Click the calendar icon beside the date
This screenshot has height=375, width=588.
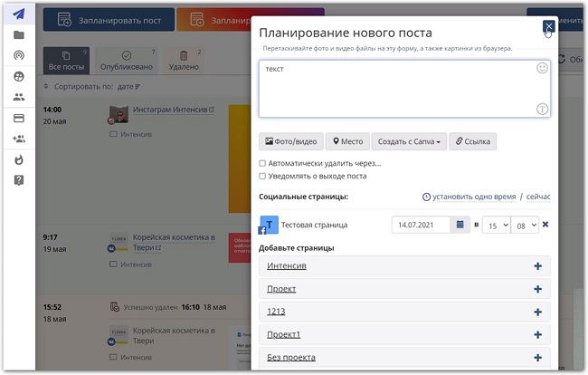[x=460, y=224]
